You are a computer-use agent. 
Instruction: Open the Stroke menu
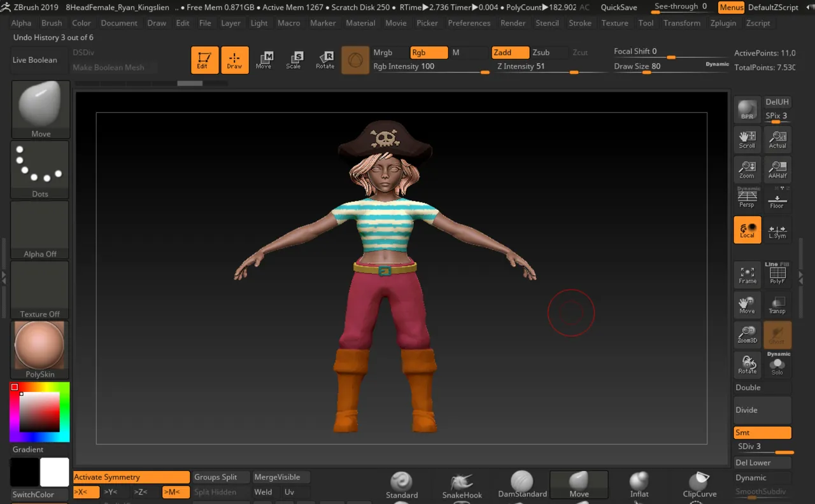click(x=580, y=23)
